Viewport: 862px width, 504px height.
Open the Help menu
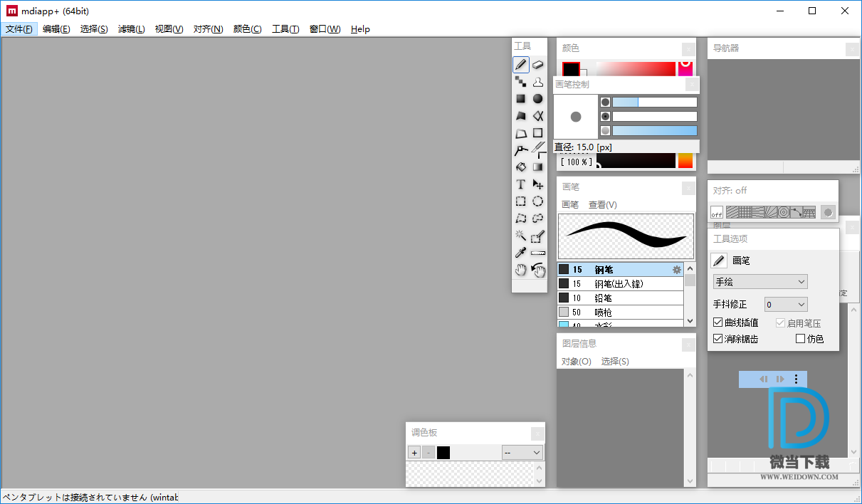[360, 29]
